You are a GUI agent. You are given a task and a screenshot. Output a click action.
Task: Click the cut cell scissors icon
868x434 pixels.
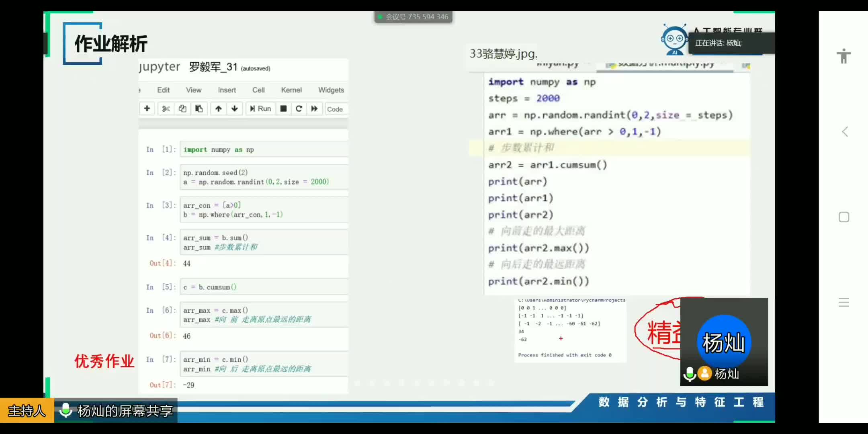[166, 108]
